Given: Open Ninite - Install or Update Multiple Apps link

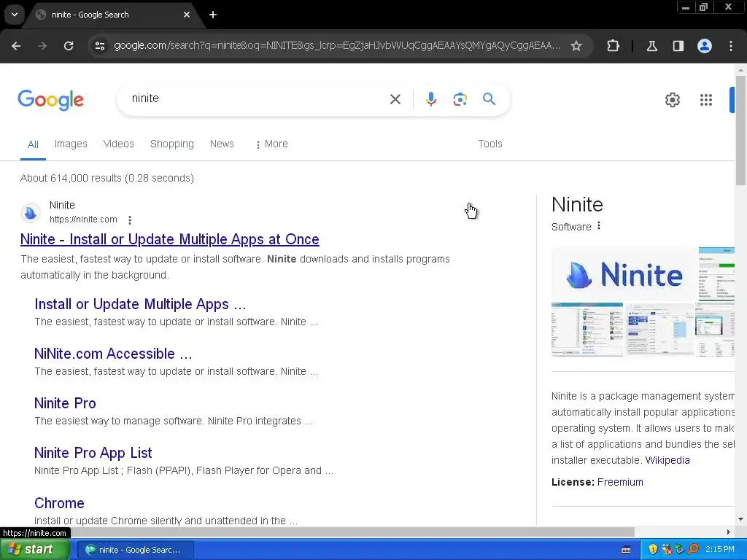Looking at the screenshot, I should (169, 239).
